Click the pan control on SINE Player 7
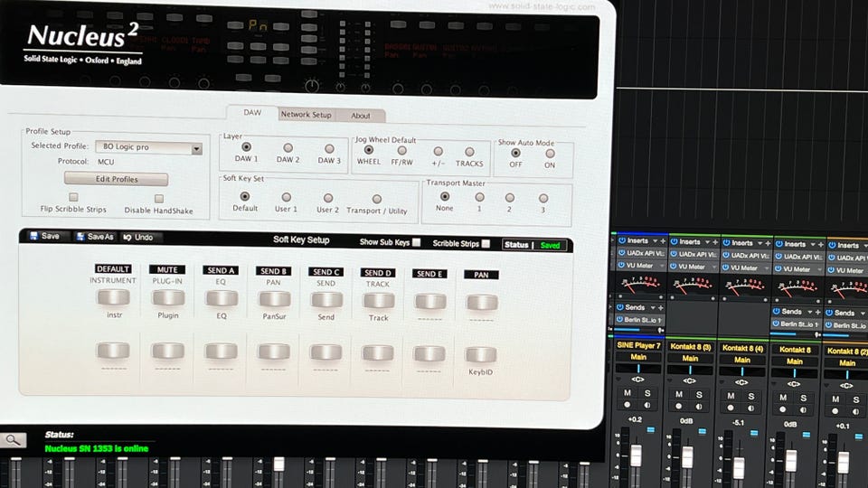This screenshot has width=868, height=488. pos(638,369)
